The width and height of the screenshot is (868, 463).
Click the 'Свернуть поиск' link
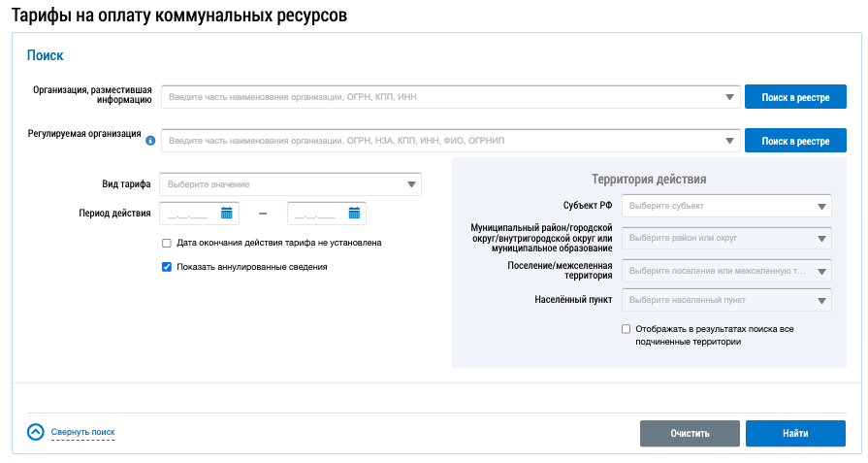(82, 432)
